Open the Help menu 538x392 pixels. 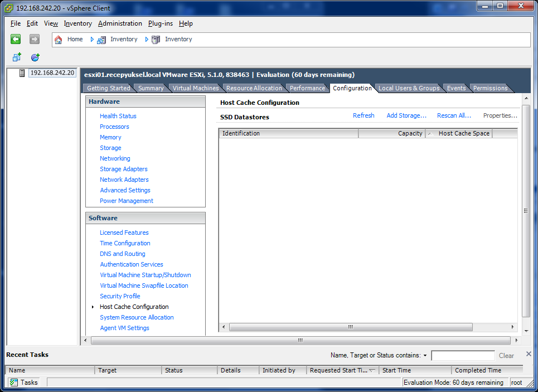pos(186,23)
